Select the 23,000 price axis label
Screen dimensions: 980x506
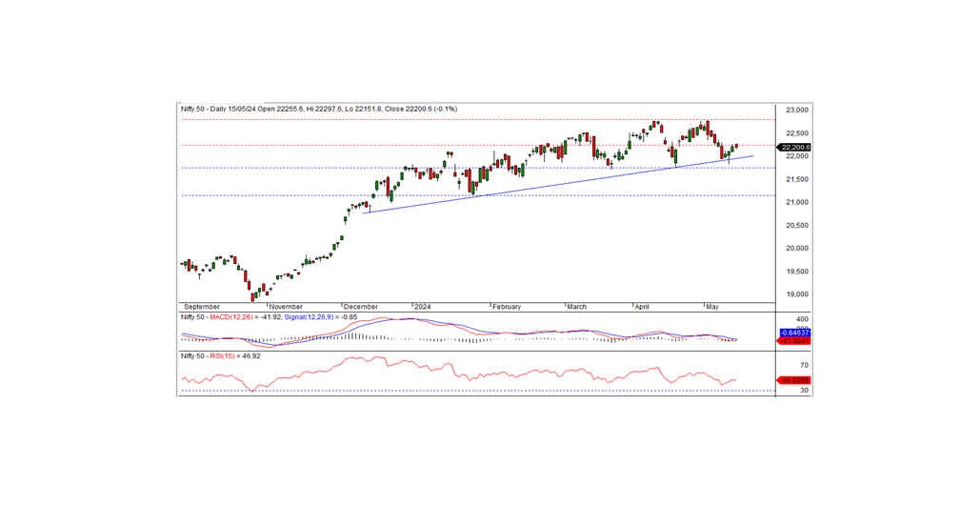click(x=798, y=111)
